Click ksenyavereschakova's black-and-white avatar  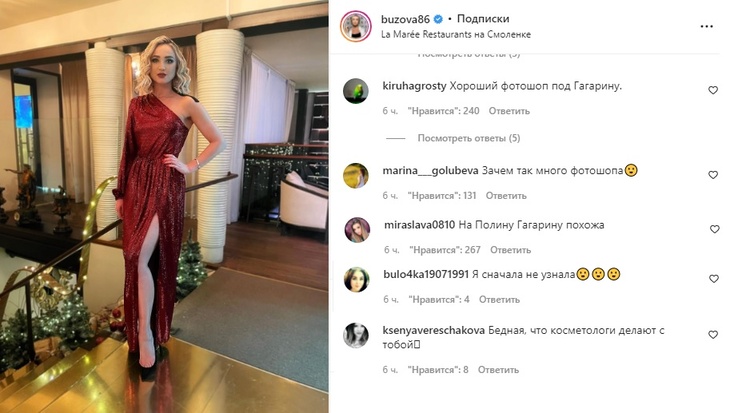pos(356,335)
